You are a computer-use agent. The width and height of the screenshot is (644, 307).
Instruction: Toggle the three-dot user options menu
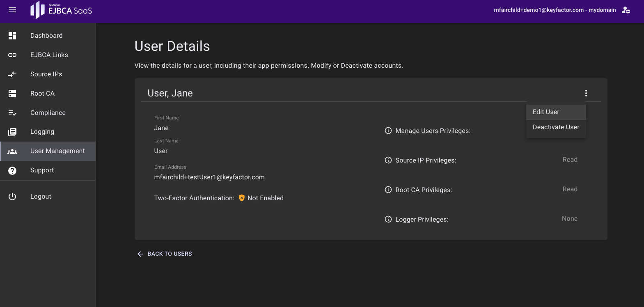coord(586,93)
